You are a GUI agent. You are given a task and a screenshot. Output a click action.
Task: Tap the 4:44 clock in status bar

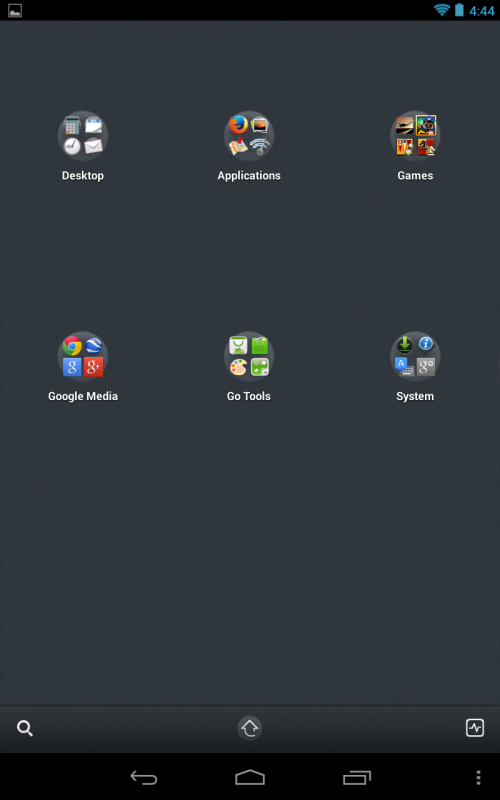tap(482, 11)
